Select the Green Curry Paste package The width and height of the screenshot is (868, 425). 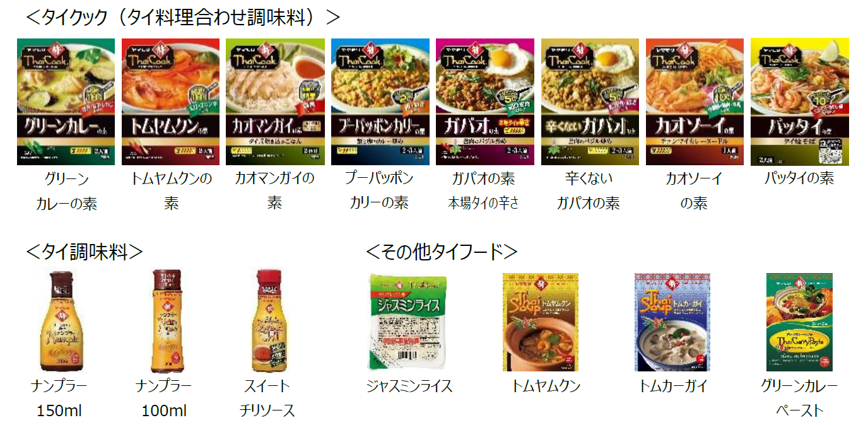tap(799, 322)
